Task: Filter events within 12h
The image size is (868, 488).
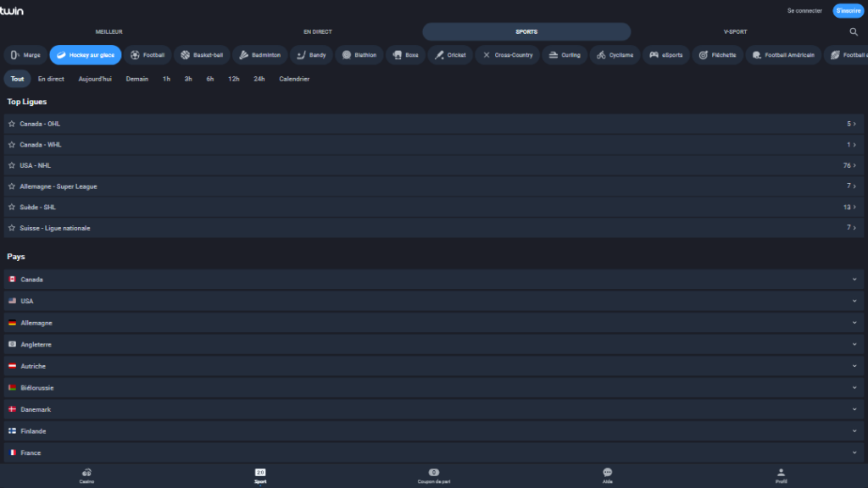Action: point(234,79)
